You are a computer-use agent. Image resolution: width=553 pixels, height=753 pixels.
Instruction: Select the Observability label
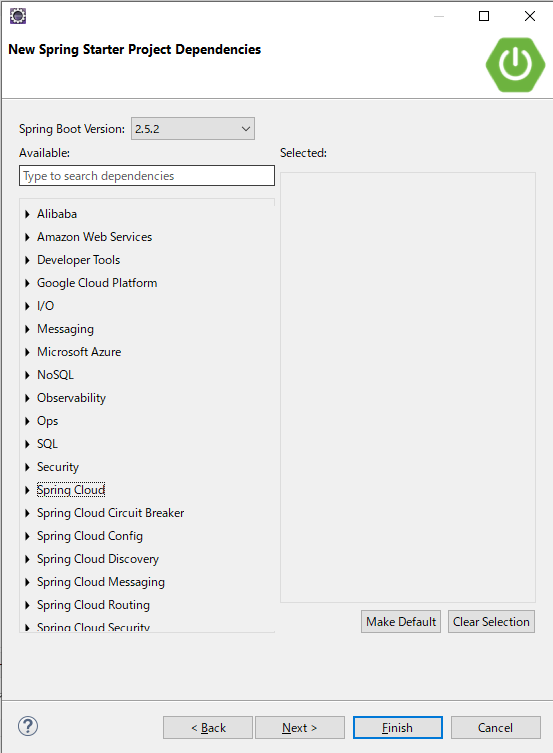pyautogui.click(x=72, y=398)
